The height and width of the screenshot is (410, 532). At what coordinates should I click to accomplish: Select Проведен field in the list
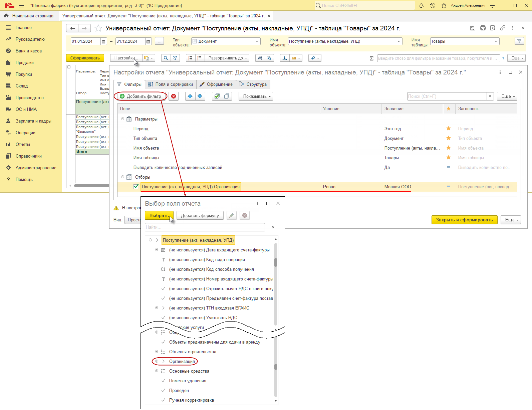click(179, 390)
